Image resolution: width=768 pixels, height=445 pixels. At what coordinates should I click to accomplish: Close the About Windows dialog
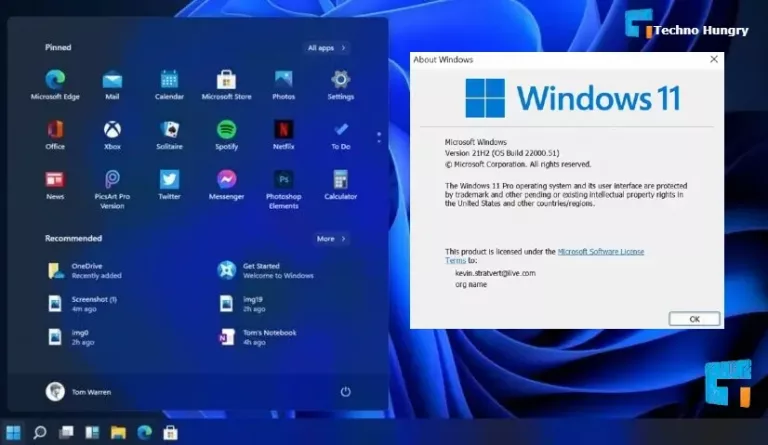[x=714, y=59]
